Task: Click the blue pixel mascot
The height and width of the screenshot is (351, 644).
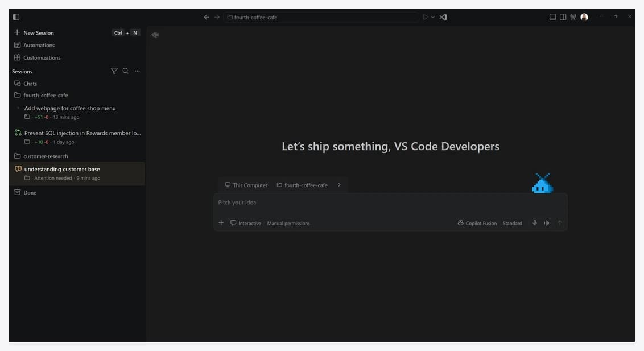Action: [x=542, y=183]
